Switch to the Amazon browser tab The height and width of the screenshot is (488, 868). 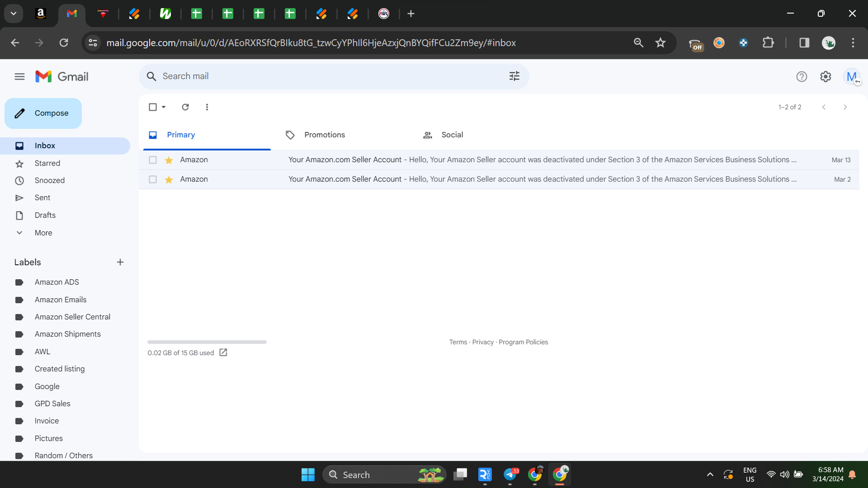tap(41, 14)
